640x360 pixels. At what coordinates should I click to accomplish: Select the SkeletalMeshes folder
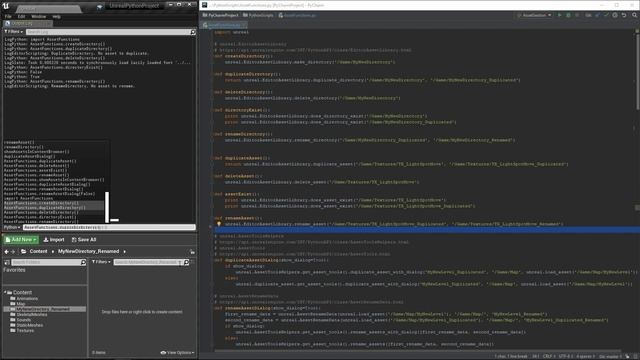32,314
